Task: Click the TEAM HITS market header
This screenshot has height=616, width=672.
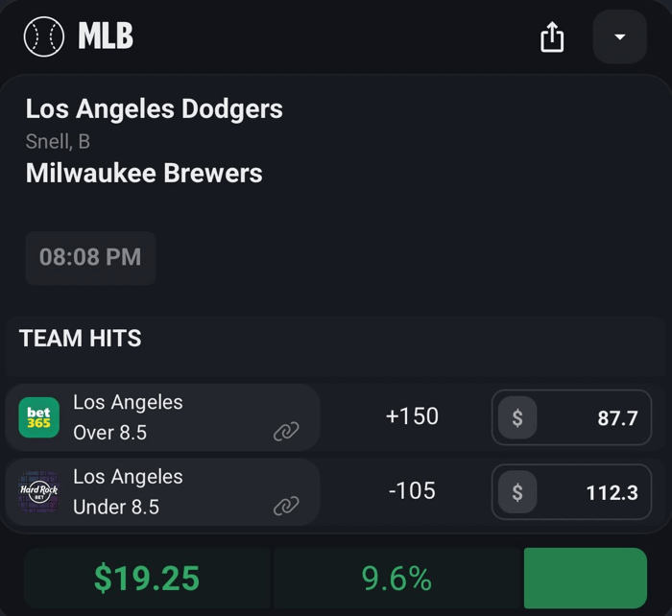Action: [x=81, y=338]
